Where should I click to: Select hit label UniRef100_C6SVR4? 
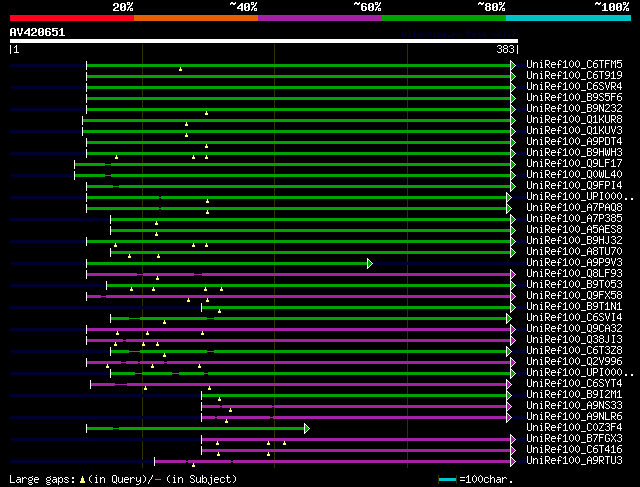click(574, 87)
